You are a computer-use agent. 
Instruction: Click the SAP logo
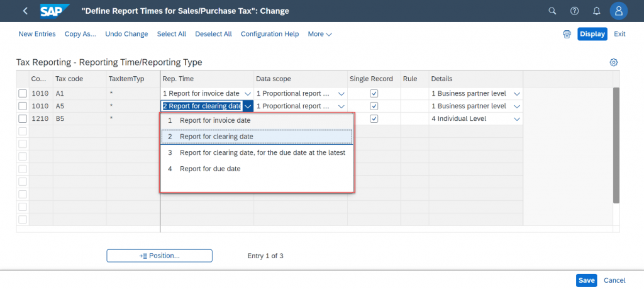click(55, 11)
